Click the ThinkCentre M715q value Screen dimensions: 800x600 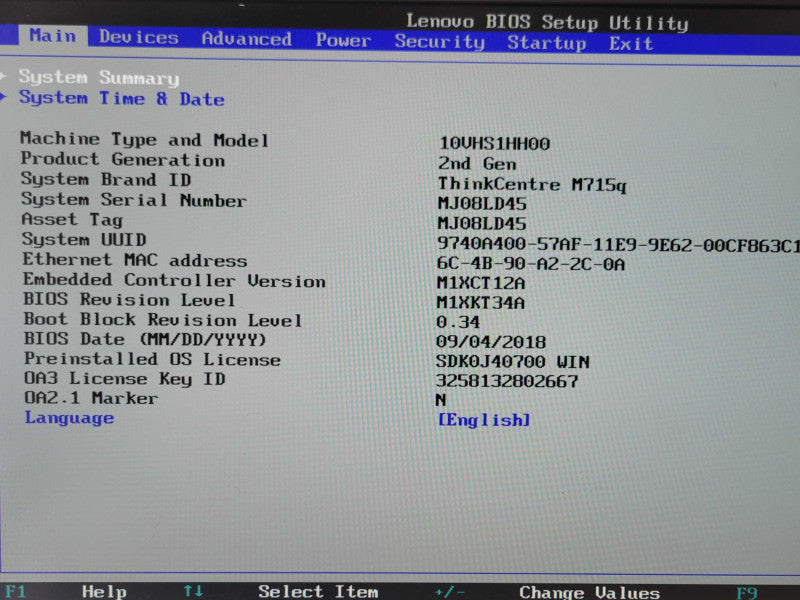tap(532, 184)
